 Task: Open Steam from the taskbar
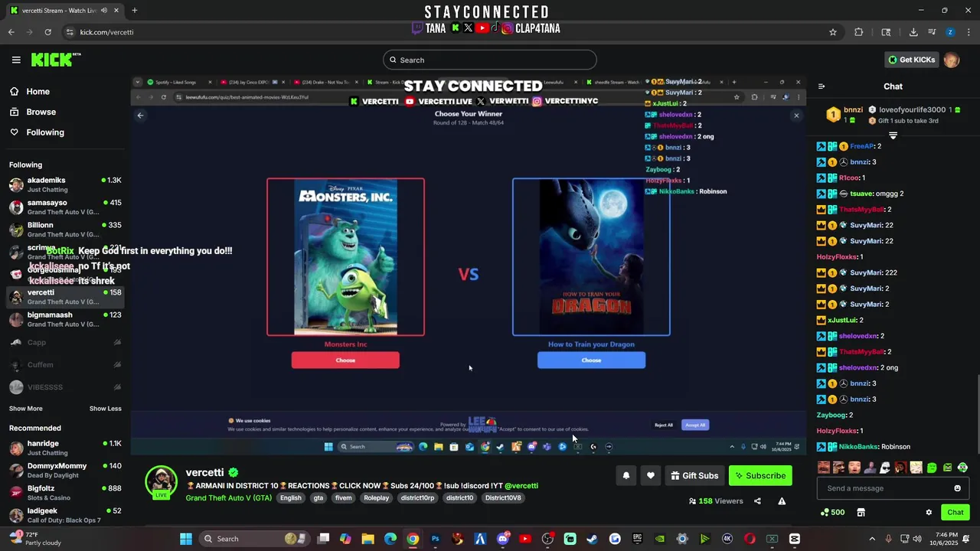(x=592, y=539)
